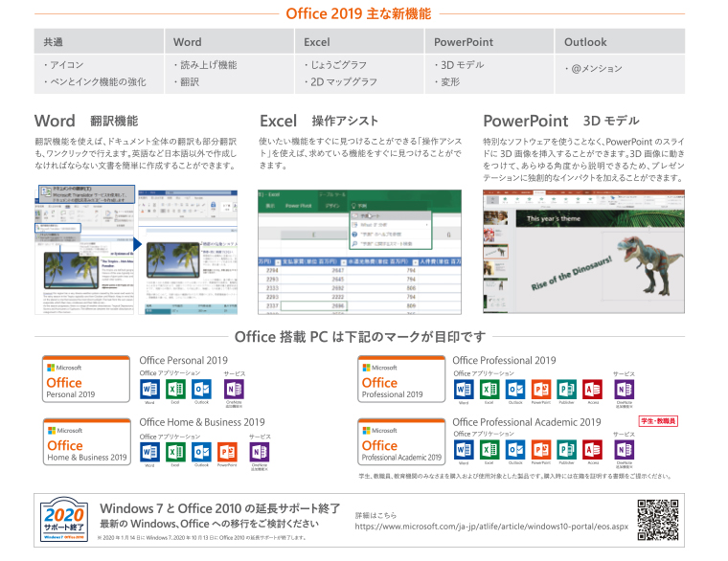
Task: Select the Outlook column header in features table
Action: click(x=620, y=42)
